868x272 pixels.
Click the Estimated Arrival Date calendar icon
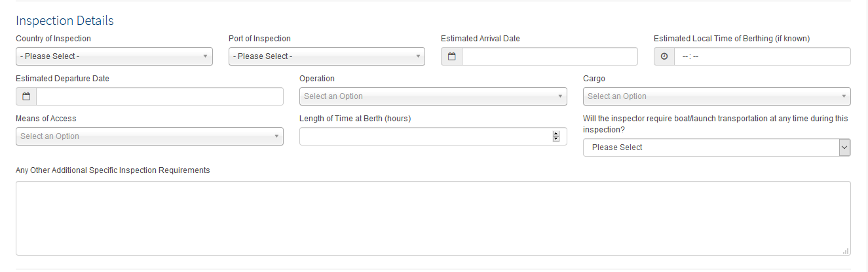(x=451, y=56)
